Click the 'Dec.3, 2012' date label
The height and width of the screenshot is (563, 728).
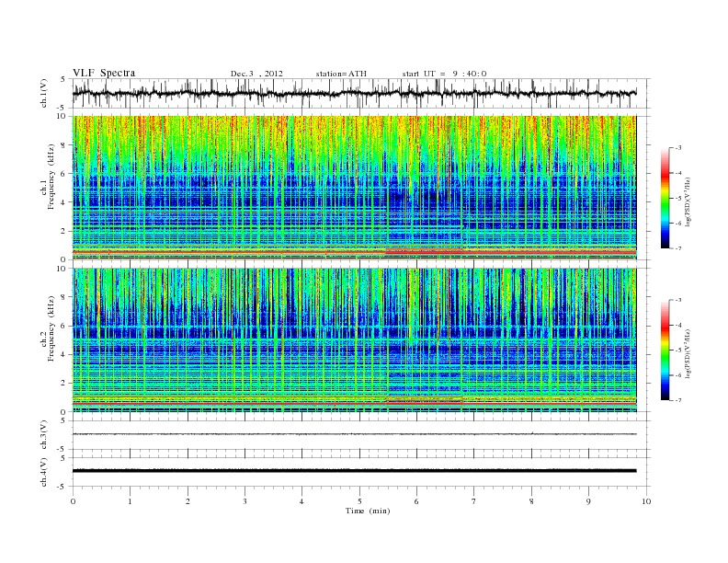pyautogui.click(x=256, y=74)
